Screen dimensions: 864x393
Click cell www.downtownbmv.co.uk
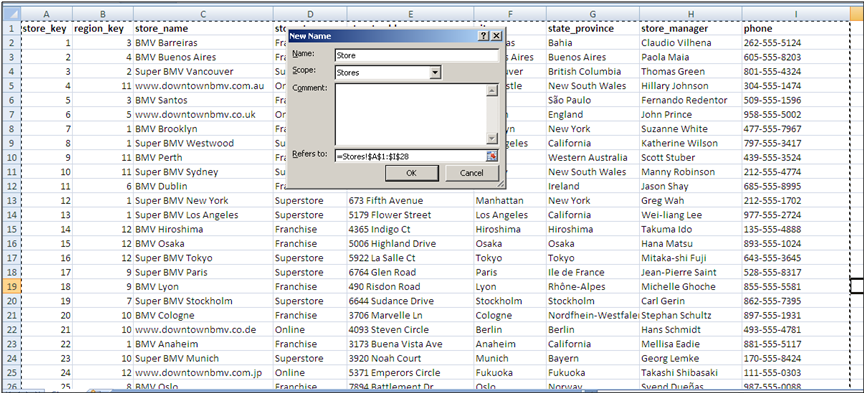click(x=203, y=115)
